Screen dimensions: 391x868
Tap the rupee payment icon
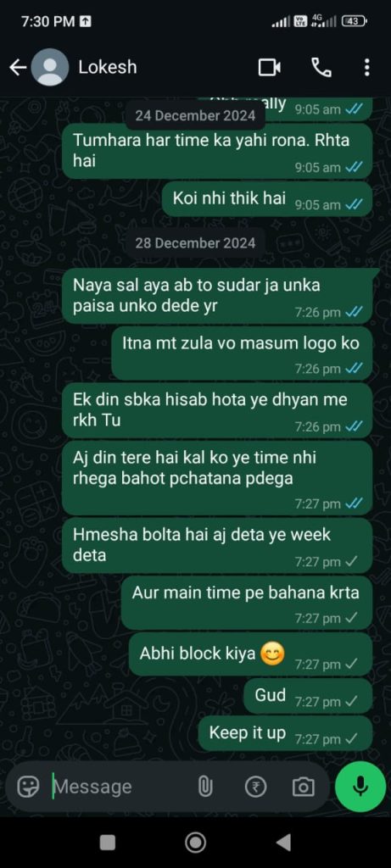pos(255,786)
